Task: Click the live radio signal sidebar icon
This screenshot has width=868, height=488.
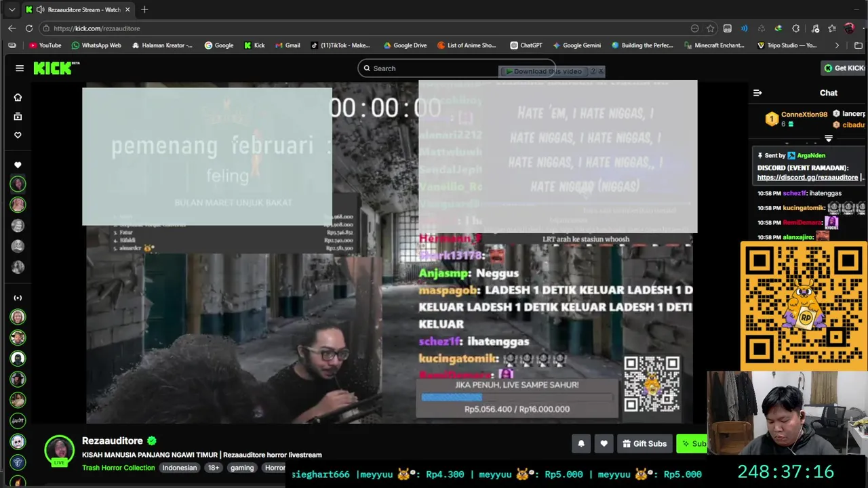Action: click(18, 298)
